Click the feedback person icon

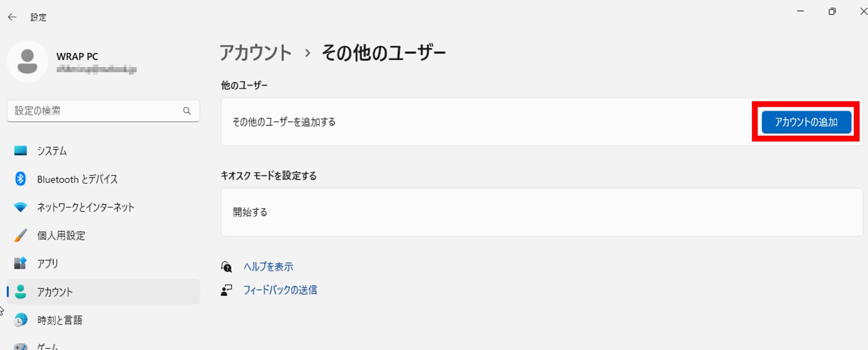pyautogui.click(x=226, y=290)
